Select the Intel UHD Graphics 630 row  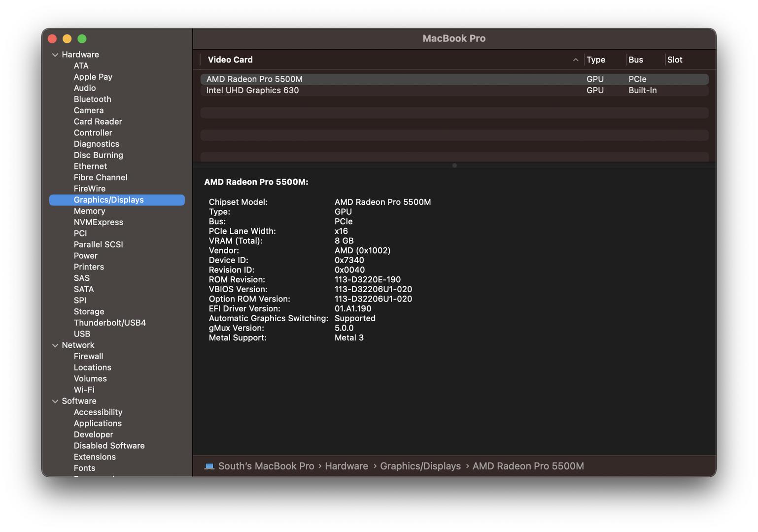[252, 90]
